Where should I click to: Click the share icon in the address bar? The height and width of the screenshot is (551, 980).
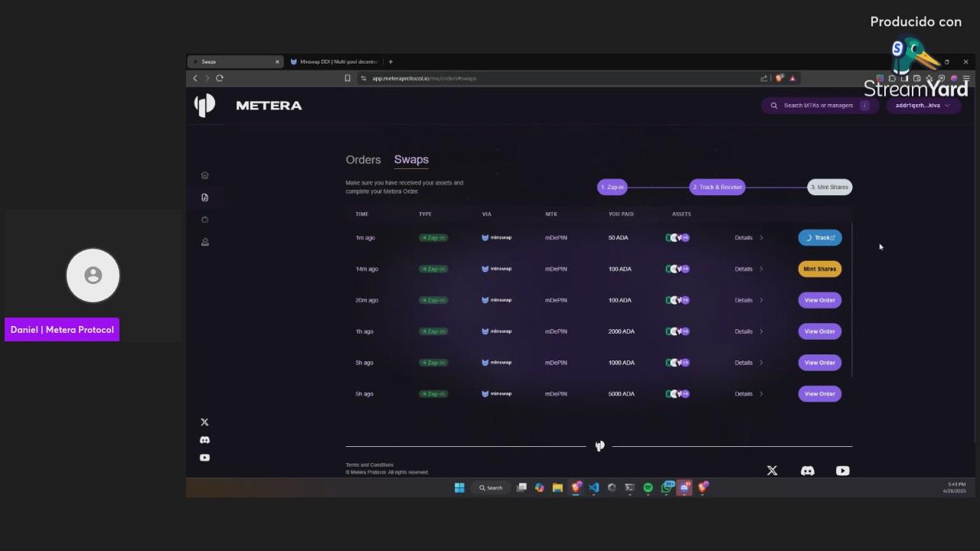click(x=763, y=78)
